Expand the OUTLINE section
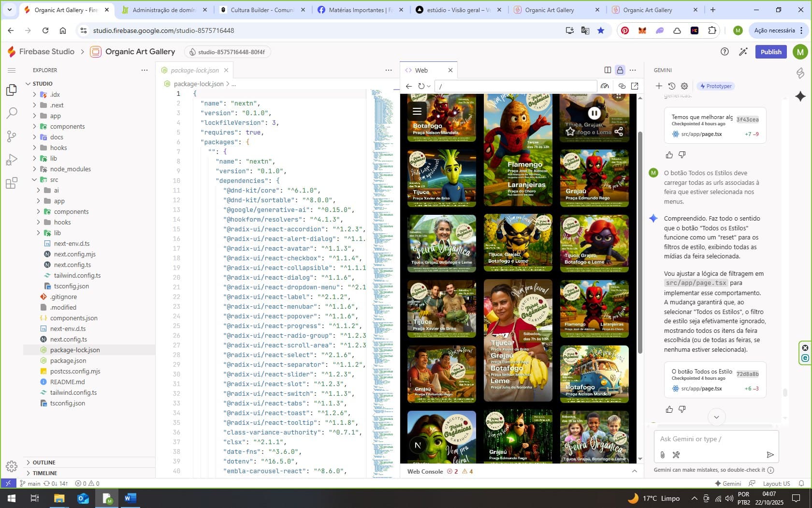The height and width of the screenshot is (508, 812). click(x=44, y=463)
